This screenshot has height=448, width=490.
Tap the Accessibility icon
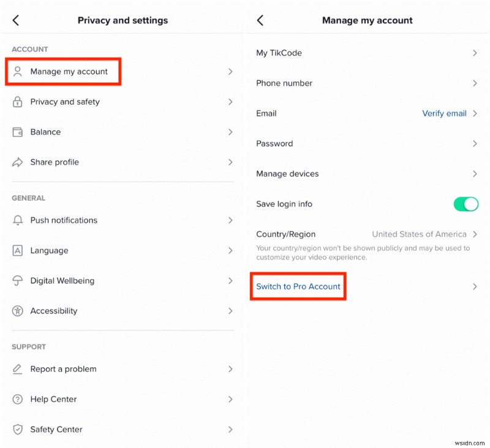tap(17, 311)
